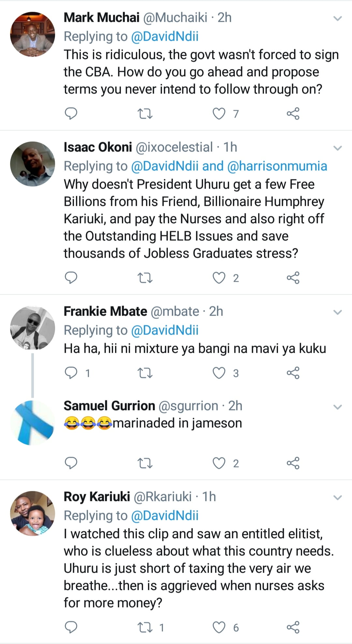Image resolution: width=352 pixels, height=644 pixels.
Task: Like Frankie Mbate's tweet
Action: [x=219, y=373]
